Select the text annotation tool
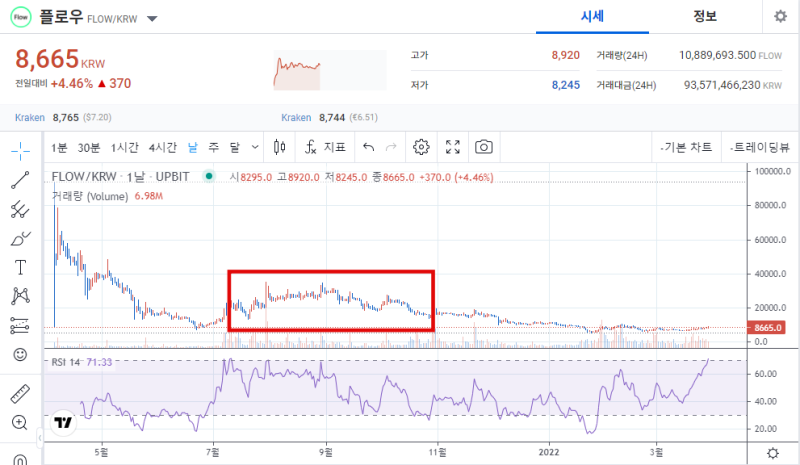Image resolution: width=800 pixels, height=465 pixels. coord(20,267)
